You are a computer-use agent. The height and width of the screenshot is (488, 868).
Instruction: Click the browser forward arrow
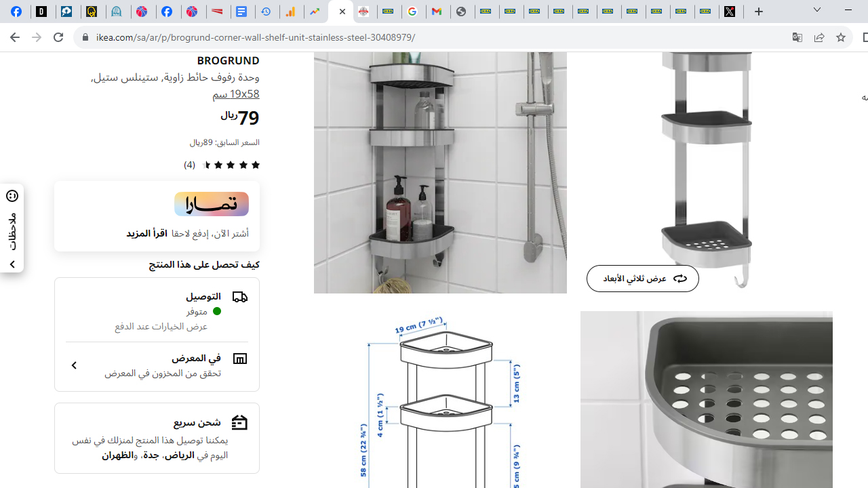click(x=37, y=37)
